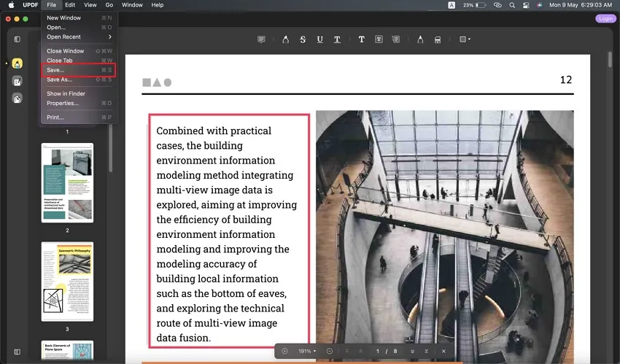Select the text box tool

pyautogui.click(x=379, y=39)
